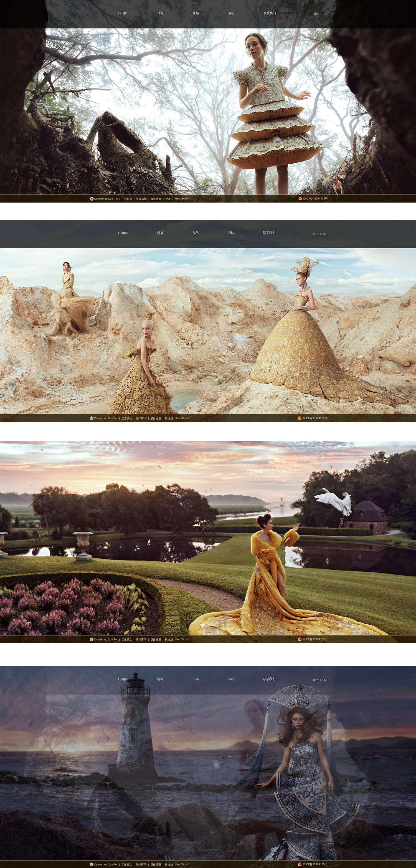Click the ICP badge icon below the desert gowns

tap(300, 418)
